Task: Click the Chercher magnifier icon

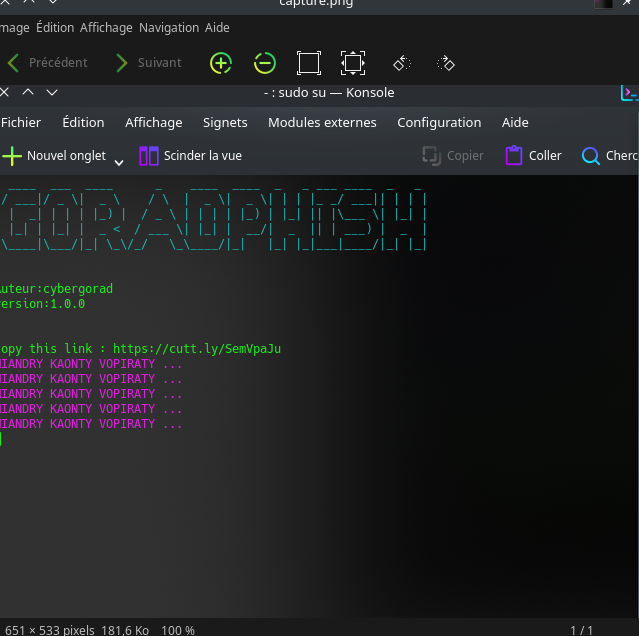Action: (591, 156)
